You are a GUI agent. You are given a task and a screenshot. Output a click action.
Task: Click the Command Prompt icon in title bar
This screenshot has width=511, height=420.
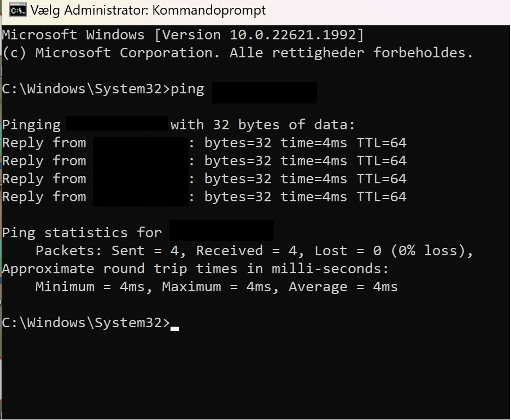pos(17,11)
